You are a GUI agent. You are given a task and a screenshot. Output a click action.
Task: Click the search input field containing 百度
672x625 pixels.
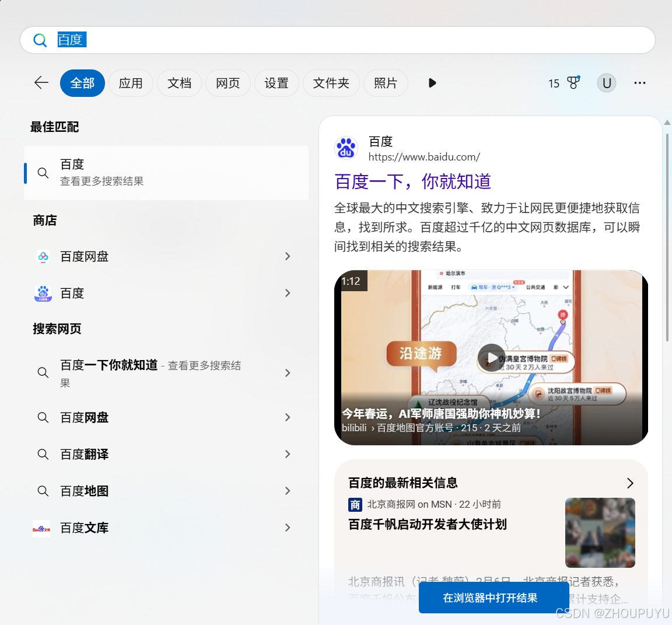(338, 40)
